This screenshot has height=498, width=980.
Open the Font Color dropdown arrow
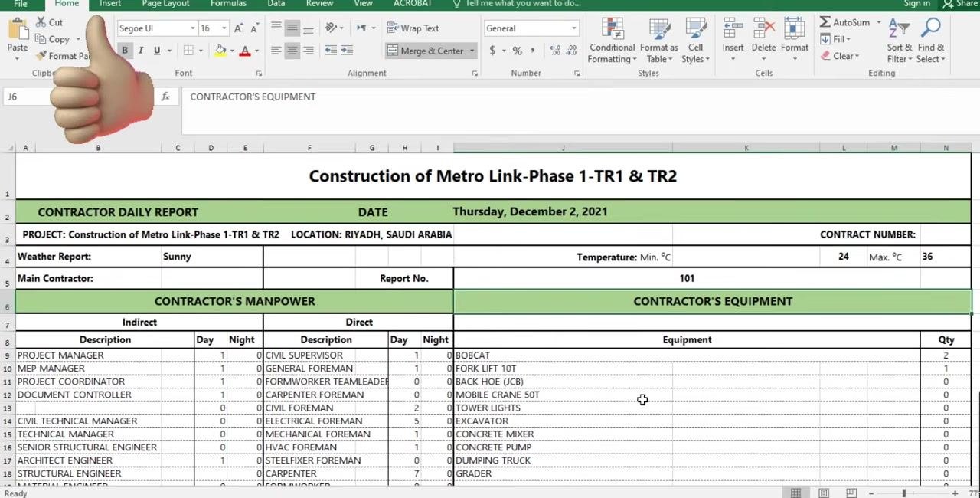256,51
